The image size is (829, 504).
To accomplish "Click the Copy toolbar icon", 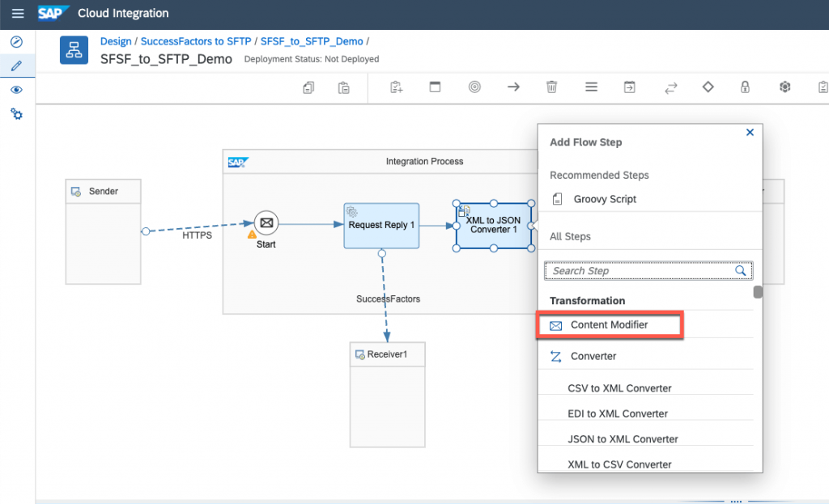I will [308, 87].
